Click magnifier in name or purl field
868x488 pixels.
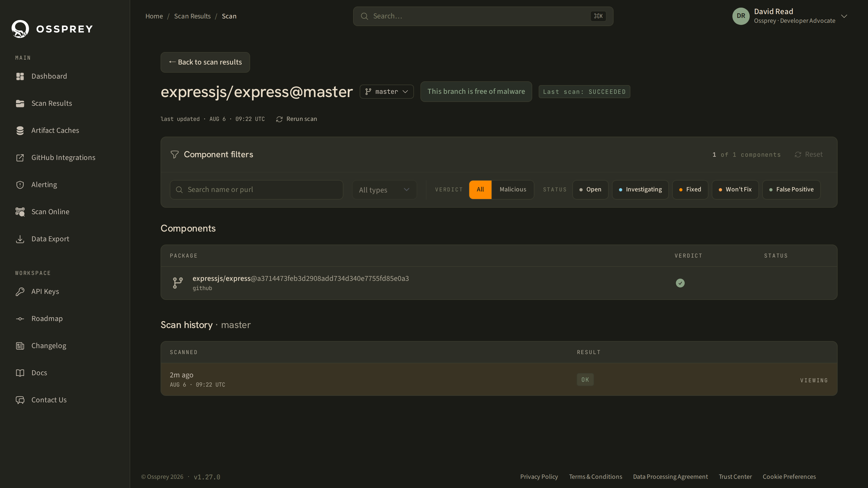pos(179,190)
